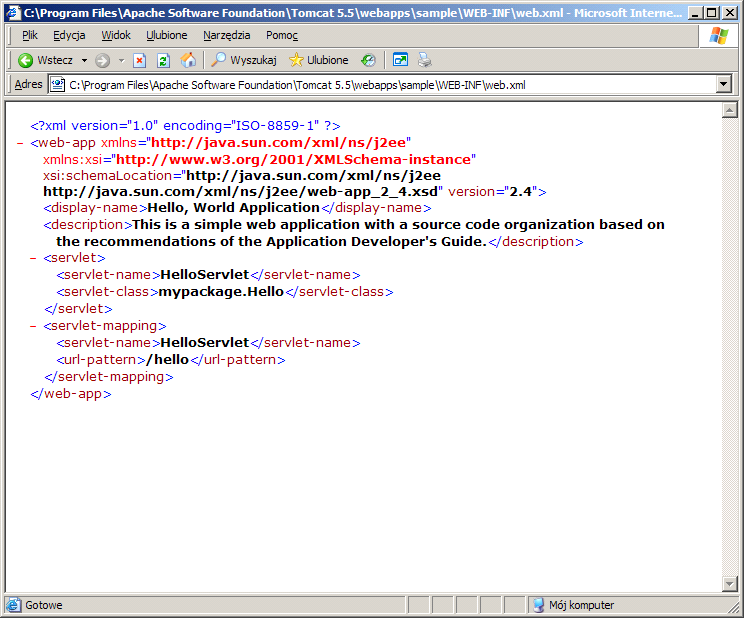Image resolution: width=744 pixels, height=618 pixels.
Task: Click the web-app_2_4.xsd schema URL
Action: (x=240, y=192)
